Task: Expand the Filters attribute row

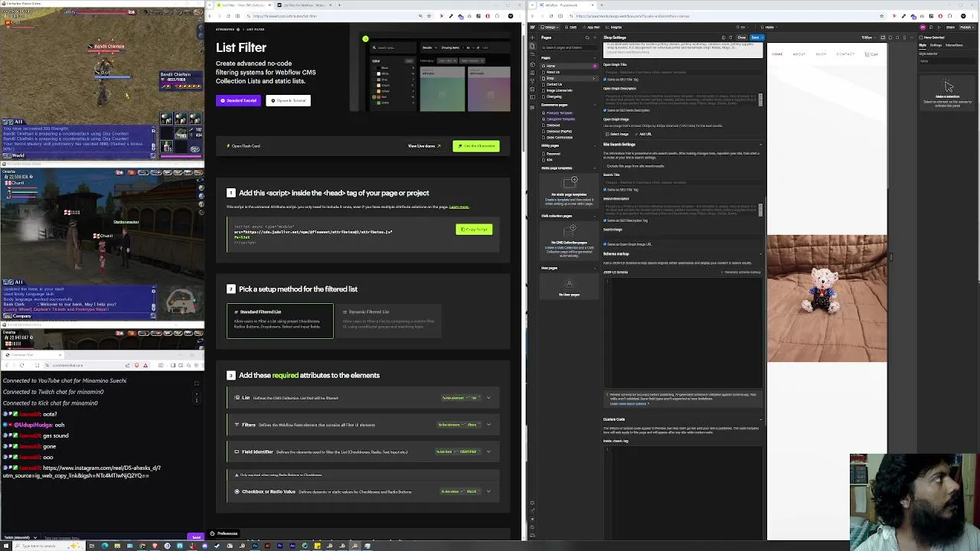Action: [488, 425]
